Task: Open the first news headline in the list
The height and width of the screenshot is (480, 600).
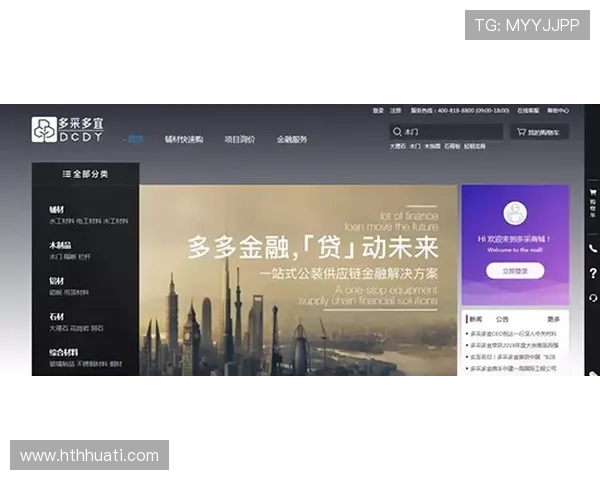Action: 513,334
